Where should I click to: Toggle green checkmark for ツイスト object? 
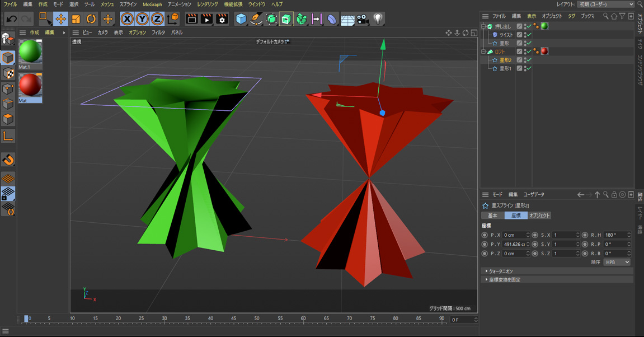coord(529,35)
